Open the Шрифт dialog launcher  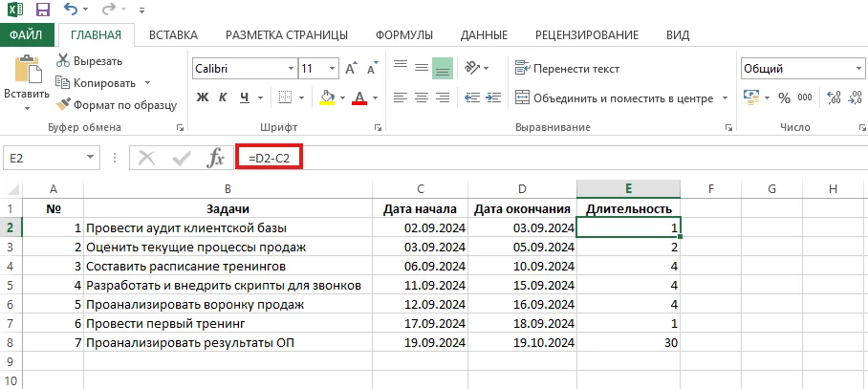click(378, 128)
